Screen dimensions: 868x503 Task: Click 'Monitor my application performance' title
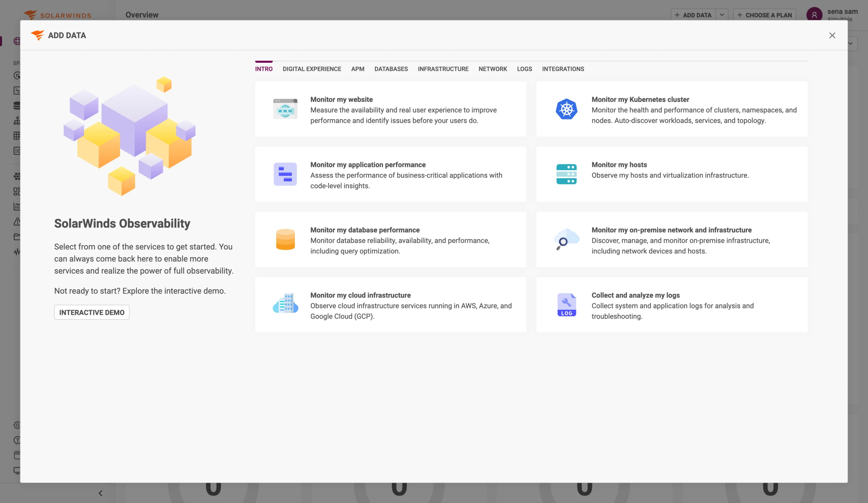pos(368,165)
